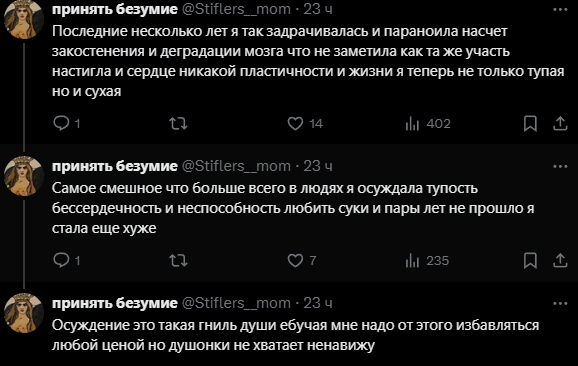Image resolution: width=578 pixels, height=366 pixels.
Task: Retweet the second tweet
Action: coord(178,261)
